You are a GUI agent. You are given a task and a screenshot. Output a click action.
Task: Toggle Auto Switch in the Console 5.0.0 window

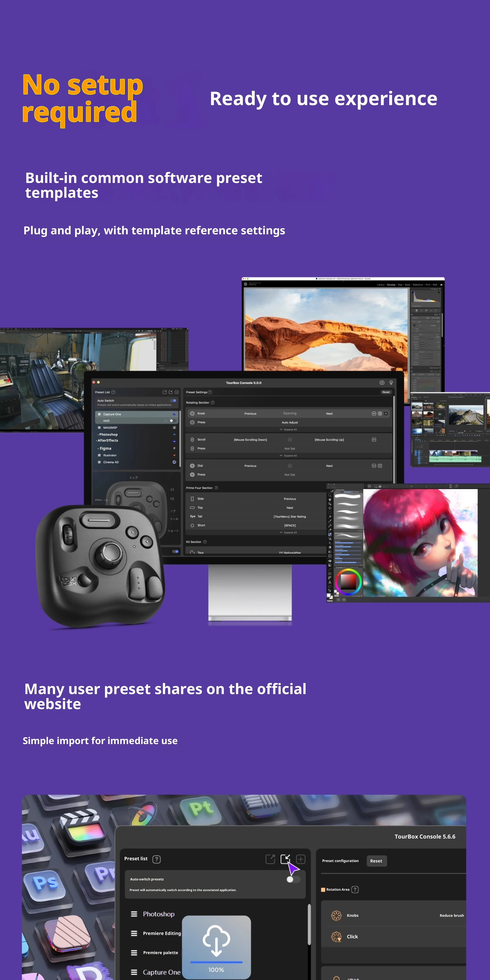pos(173,401)
